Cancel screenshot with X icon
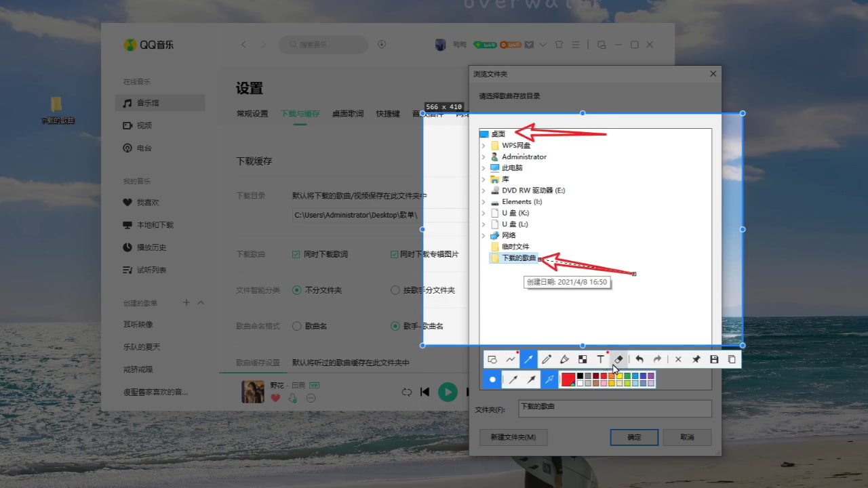Image resolution: width=868 pixels, height=488 pixels. 678,359
